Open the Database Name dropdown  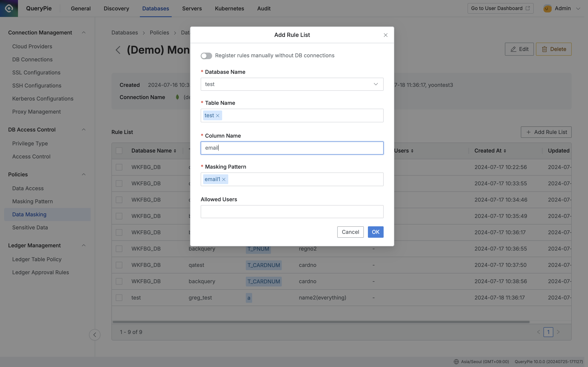(376, 84)
